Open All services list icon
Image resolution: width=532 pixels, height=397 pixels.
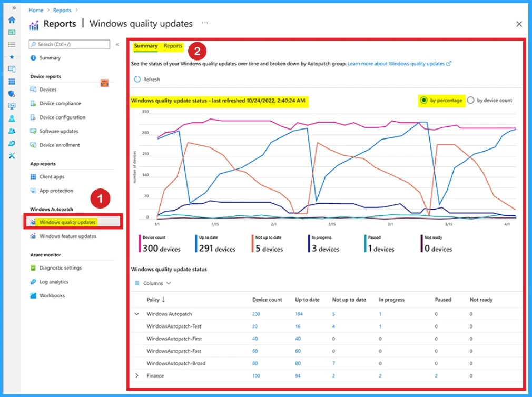click(12, 44)
